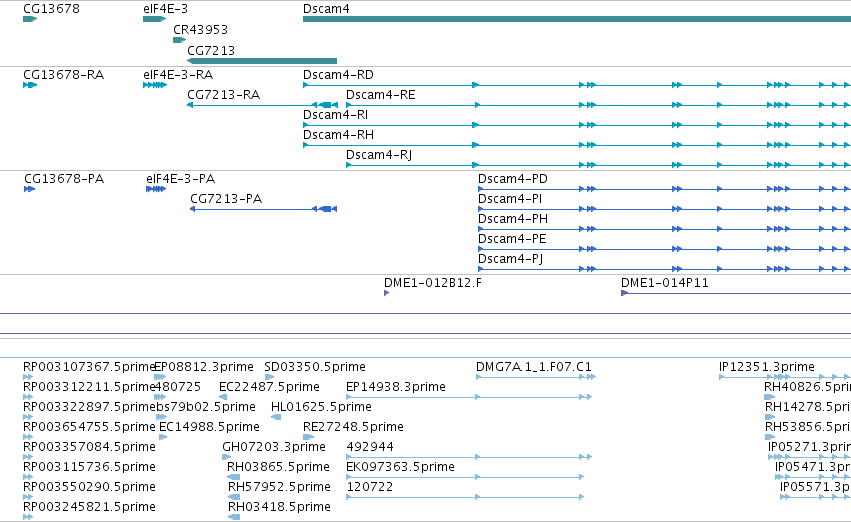This screenshot has width=851, height=522.
Task: Click EST bs79b02.5prime
Action: click(206, 408)
